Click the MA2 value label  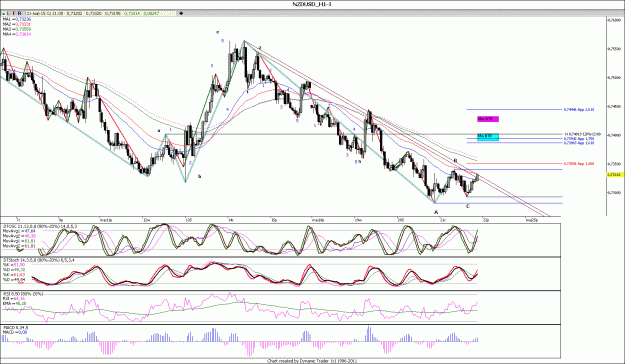pyautogui.click(x=17, y=24)
